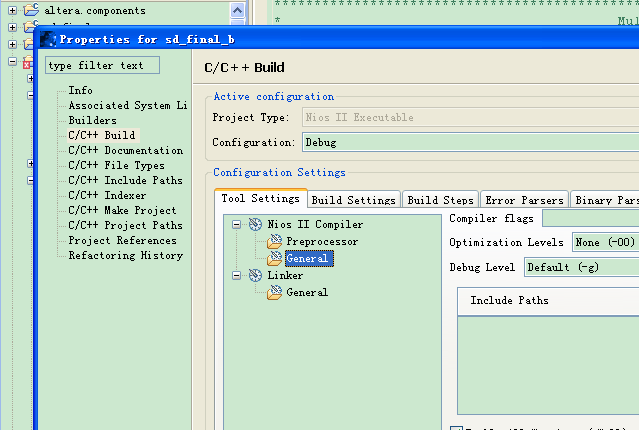The width and height of the screenshot is (639, 430).
Task: Click the type filter text field
Action: [102, 65]
